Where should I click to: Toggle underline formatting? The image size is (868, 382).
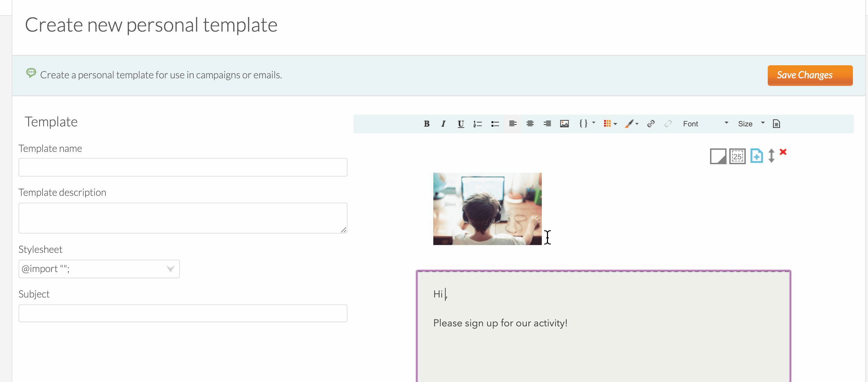[x=461, y=124]
